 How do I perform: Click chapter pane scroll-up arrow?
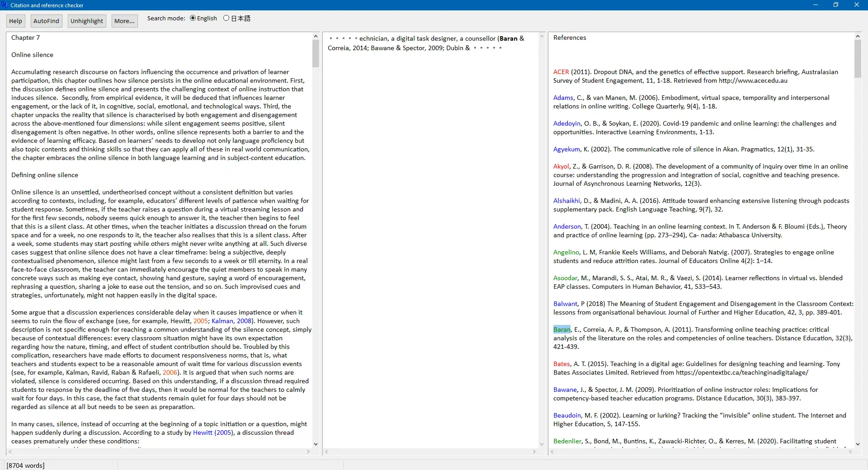pyautogui.click(x=316, y=36)
